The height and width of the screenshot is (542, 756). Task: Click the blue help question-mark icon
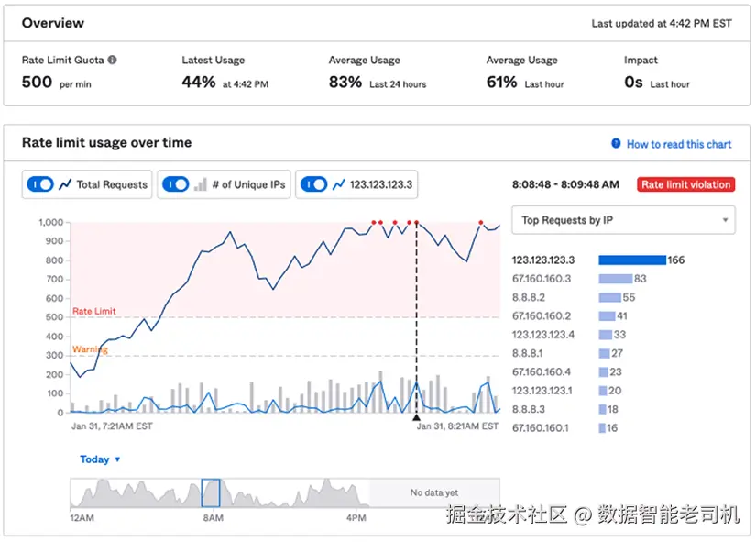pos(616,143)
